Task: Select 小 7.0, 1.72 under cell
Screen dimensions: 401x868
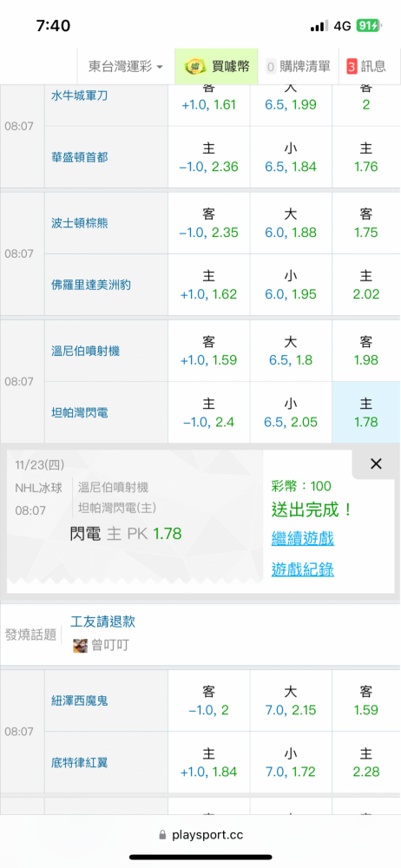Action: point(291,762)
